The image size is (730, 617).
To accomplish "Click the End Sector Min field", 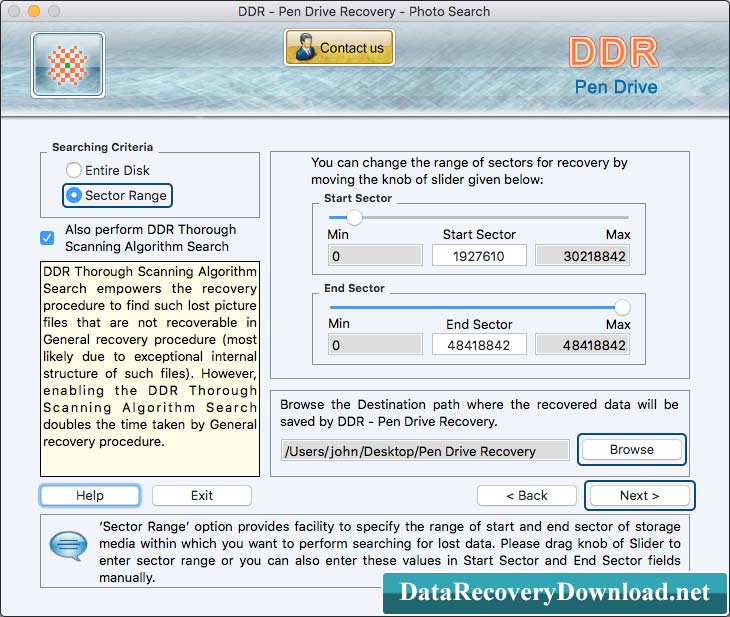I will (375, 345).
